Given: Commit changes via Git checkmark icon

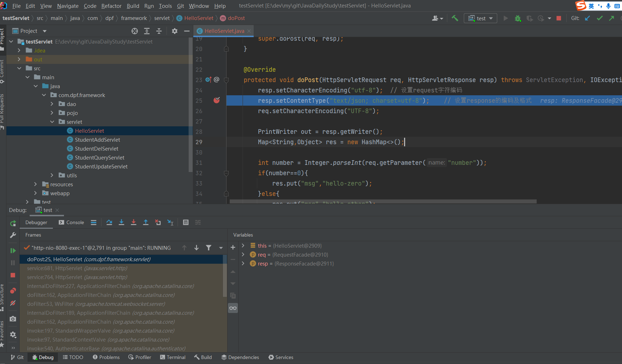Looking at the screenshot, I should [599, 18].
